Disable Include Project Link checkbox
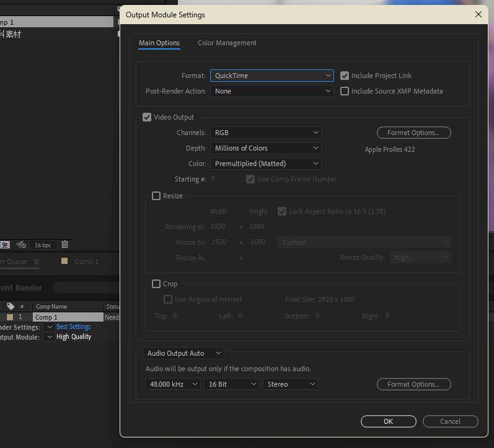This screenshot has height=448, width=494. tap(345, 76)
